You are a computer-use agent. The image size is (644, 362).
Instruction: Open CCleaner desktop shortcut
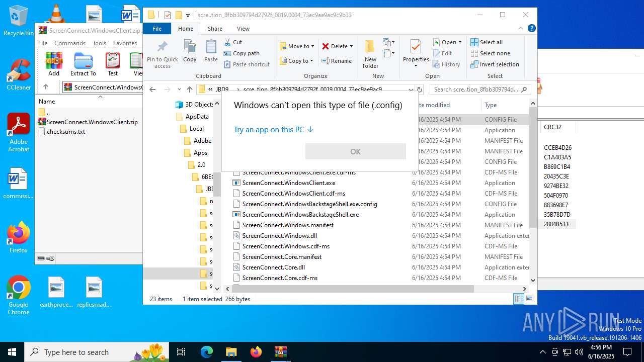coord(19,75)
